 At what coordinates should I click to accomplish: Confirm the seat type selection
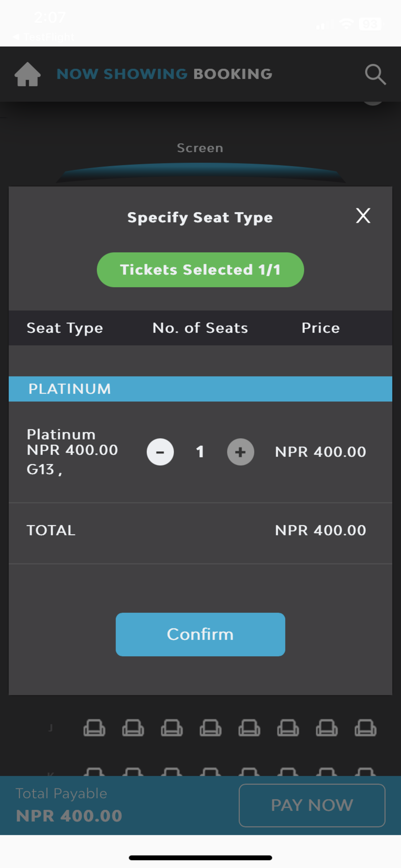pos(200,634)
